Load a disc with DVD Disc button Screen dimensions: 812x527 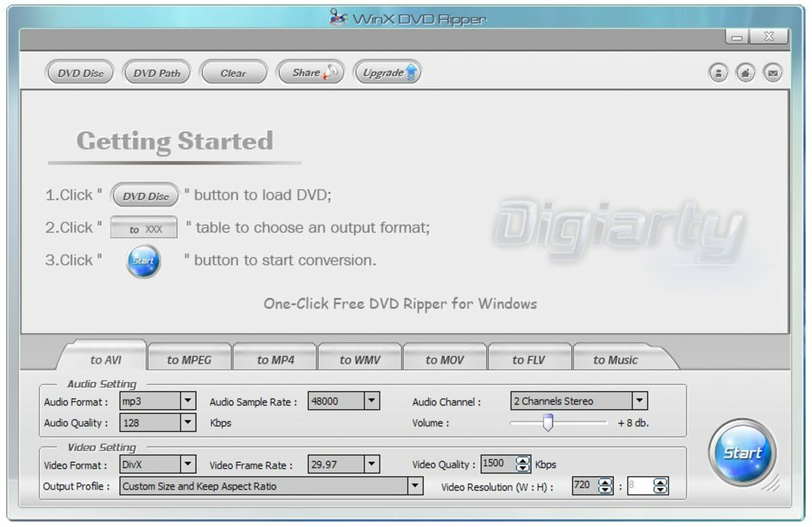click(x=80, y=73)
